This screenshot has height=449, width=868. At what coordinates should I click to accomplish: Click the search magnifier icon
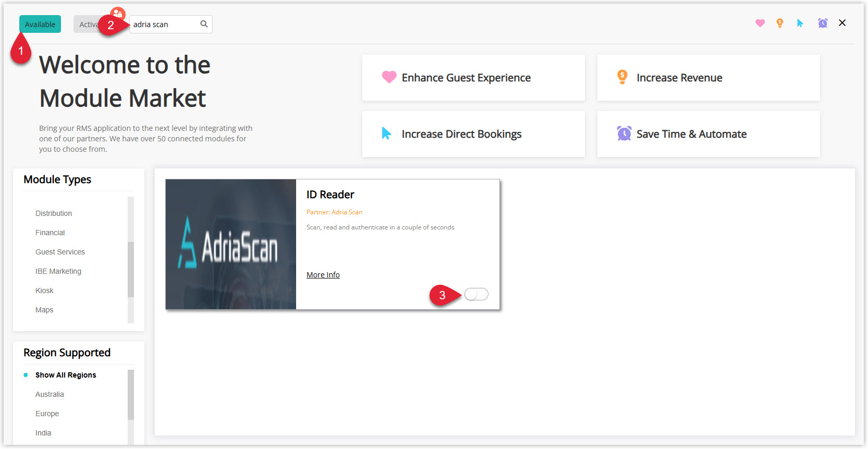[x=204, y=24]
